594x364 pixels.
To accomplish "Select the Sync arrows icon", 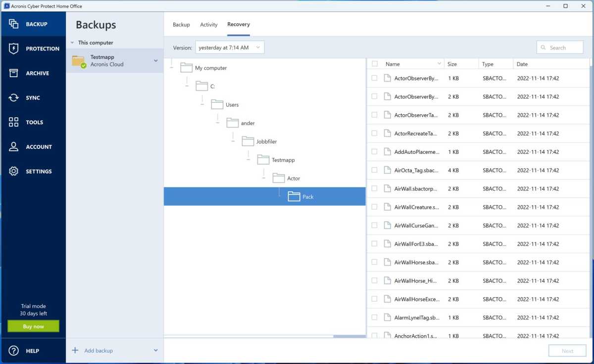I will click(13, 97).
